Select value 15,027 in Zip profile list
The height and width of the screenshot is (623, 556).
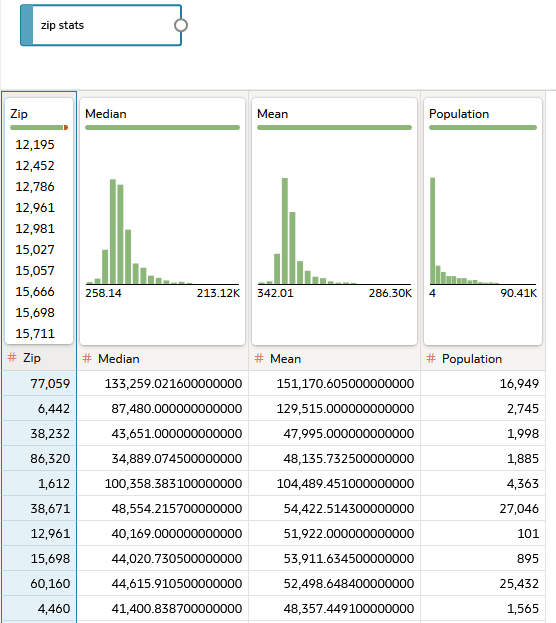tap(35, 250)
